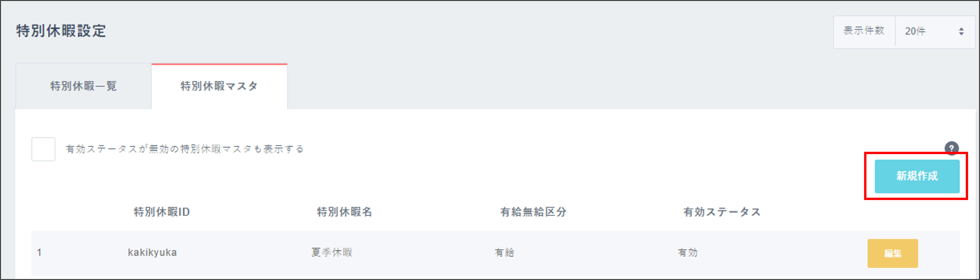Click the 特別休暇ID column header
The height and width of the screenshot is (280, 980).
click(x=162, y=212)
